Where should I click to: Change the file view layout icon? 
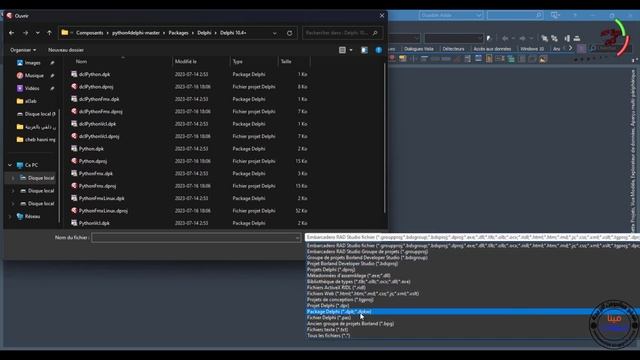coord(342,50)
